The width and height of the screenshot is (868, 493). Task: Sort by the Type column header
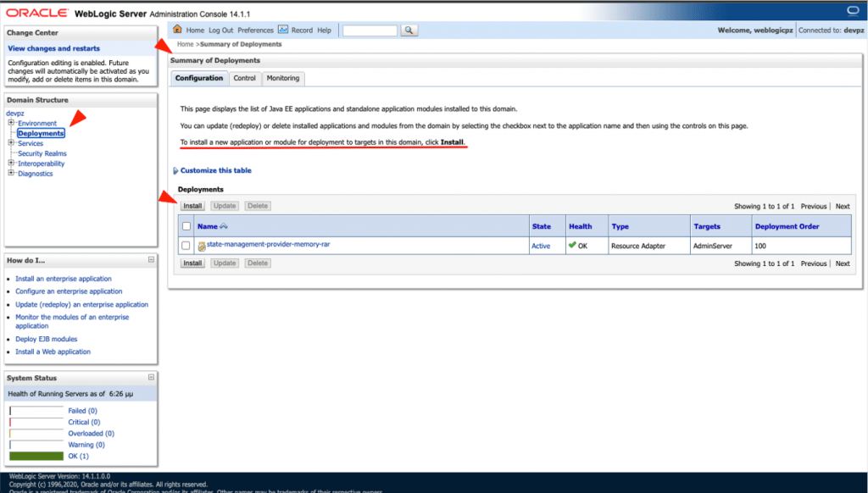point(620,226)
